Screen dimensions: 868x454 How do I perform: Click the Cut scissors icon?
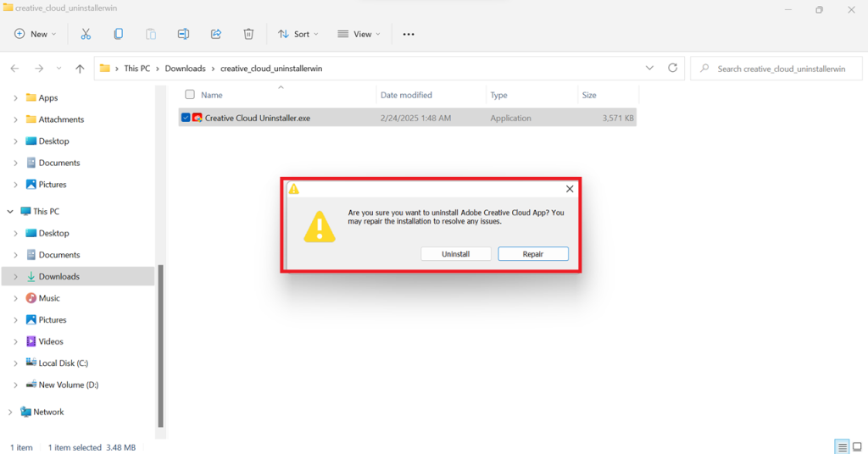[86, 34]
